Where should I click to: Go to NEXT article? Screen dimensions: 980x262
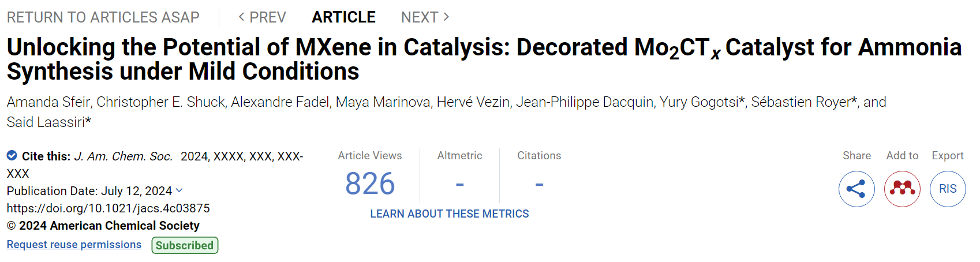(425, 17)
